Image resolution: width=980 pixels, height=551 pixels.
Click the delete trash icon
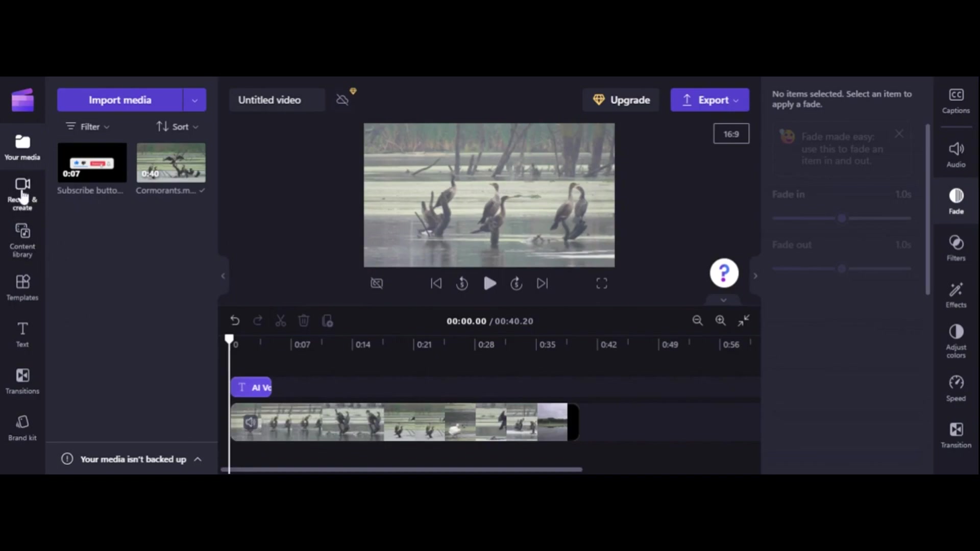(x=304, y=320)
